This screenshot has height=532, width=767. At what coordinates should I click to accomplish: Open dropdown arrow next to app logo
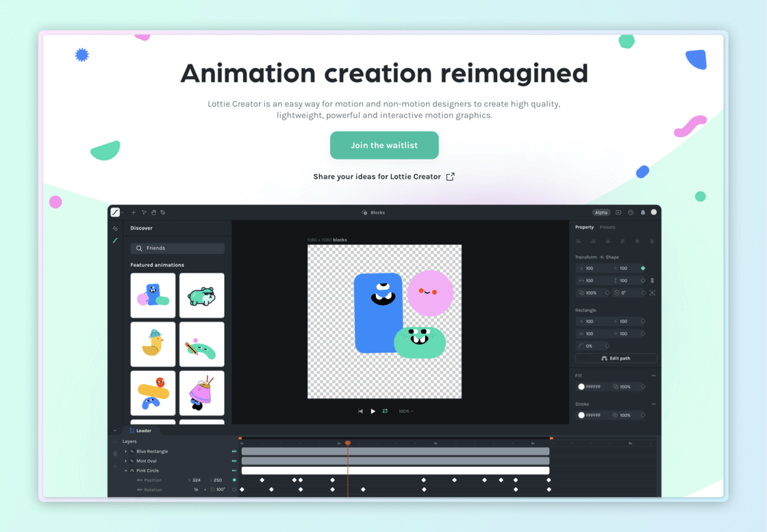click(123, 213)
